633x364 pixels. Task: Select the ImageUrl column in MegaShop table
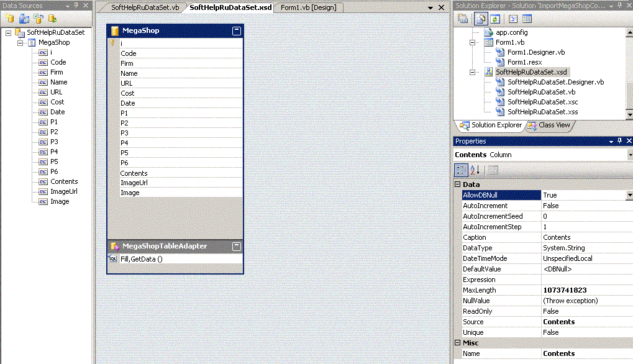coord(181,183)
